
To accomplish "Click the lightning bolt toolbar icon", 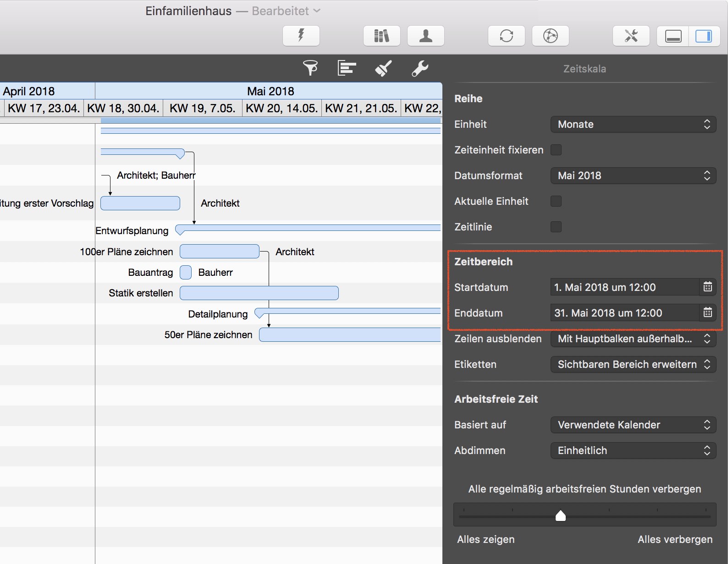I will coord(301,36).
